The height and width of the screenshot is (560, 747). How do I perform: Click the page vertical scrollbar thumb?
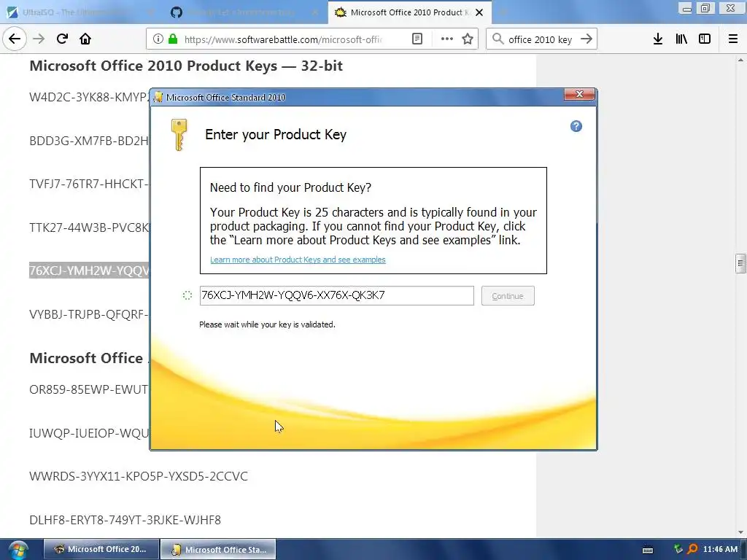pos(740,263)
